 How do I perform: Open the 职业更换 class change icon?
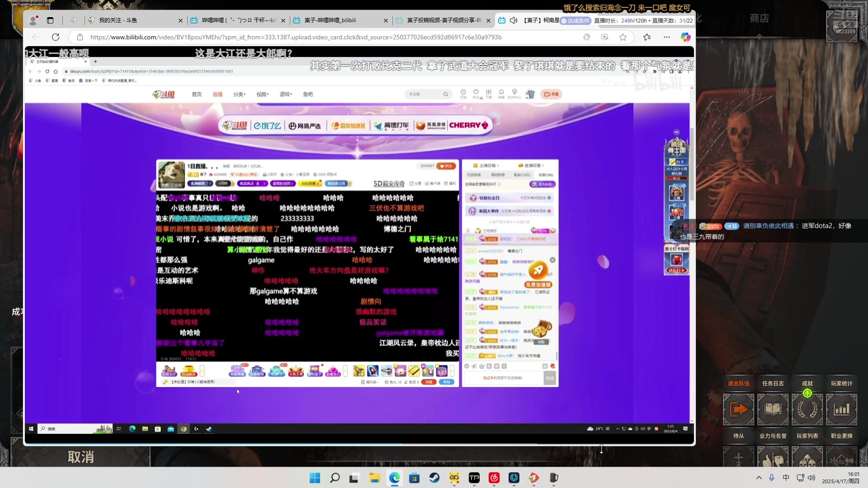(841, 457)
